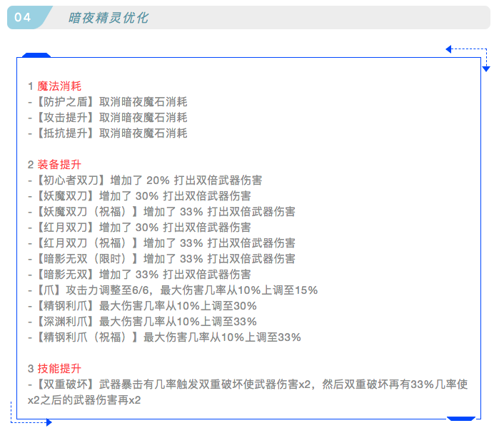Select line 【攻击提升】取消暗夜魔石消耗

107,118
